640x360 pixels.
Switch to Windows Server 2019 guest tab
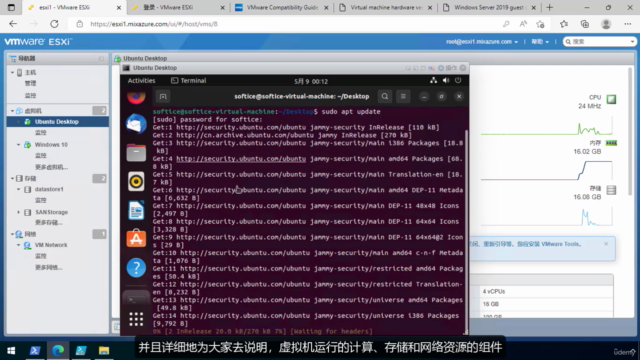coord(489,8)
